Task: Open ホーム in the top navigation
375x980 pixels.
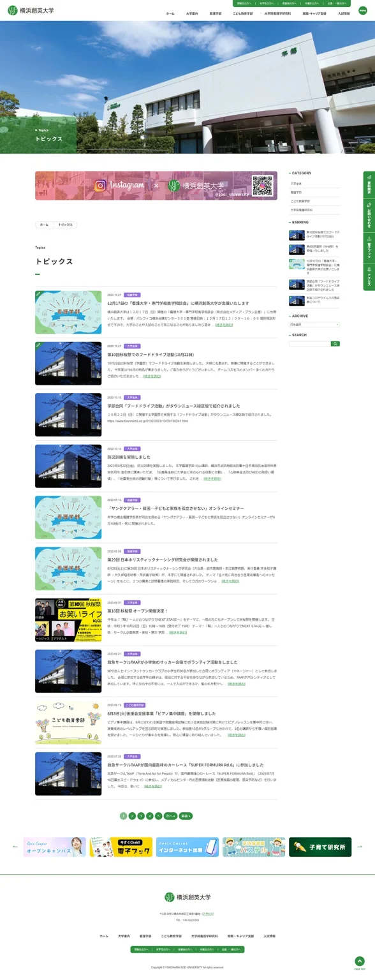Action: pos(170,13)
